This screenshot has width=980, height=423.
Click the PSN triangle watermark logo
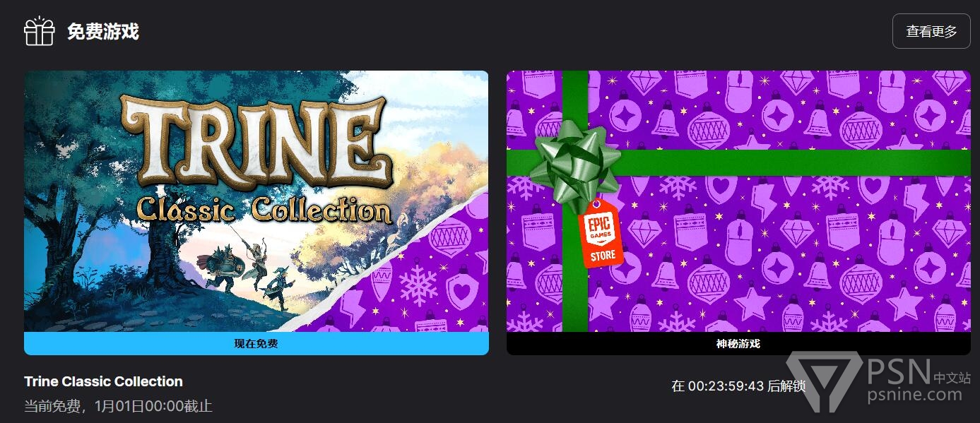pos(824,382)
